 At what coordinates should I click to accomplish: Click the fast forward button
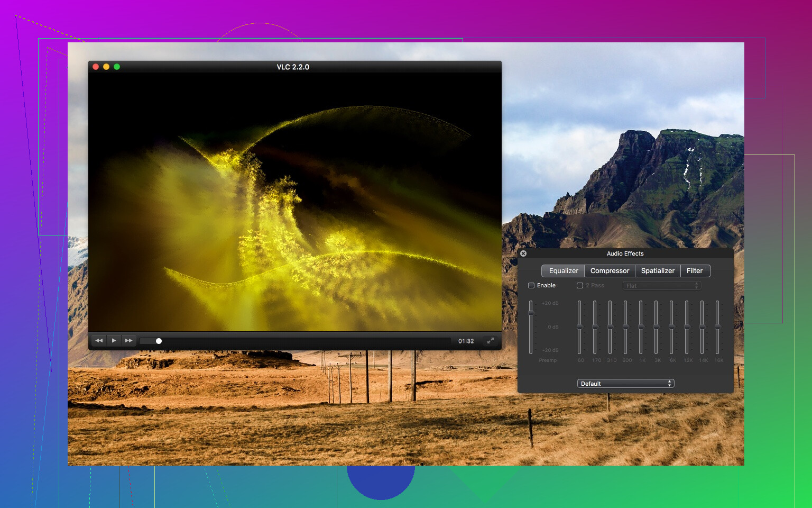pos(128,341)
